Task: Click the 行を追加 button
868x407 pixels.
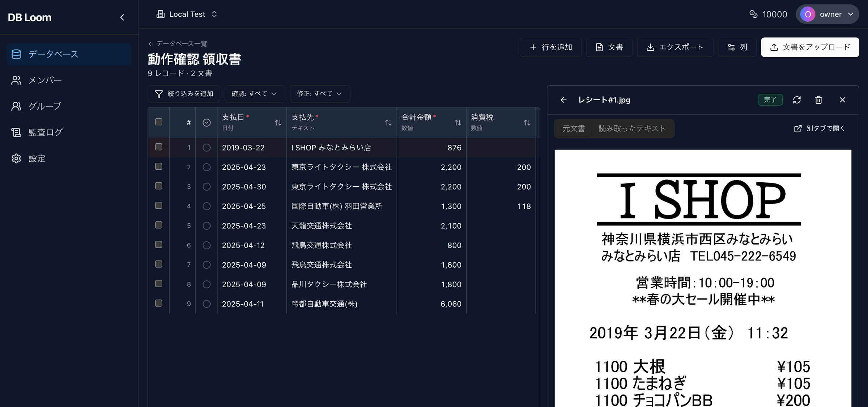Action: point(550,47)
